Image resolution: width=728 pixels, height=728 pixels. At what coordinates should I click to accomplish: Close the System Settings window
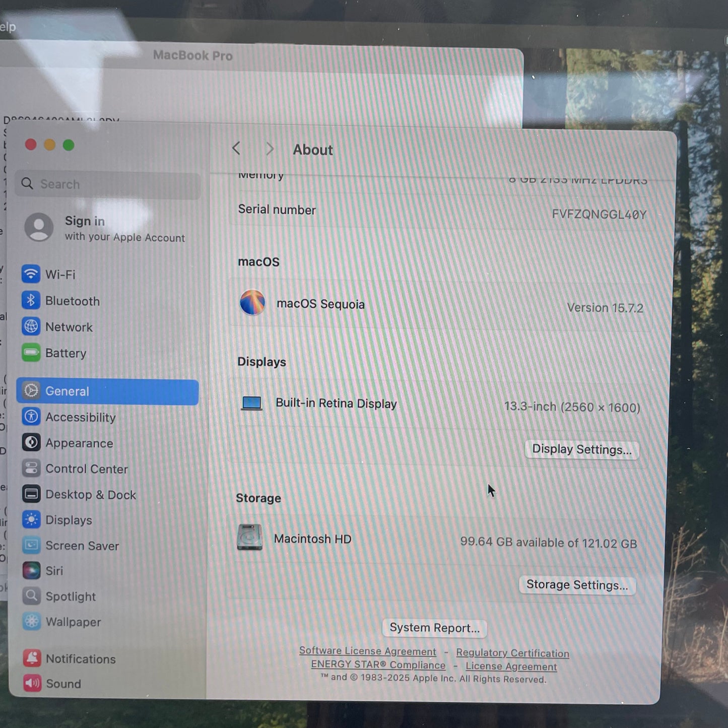click(31, 145)
